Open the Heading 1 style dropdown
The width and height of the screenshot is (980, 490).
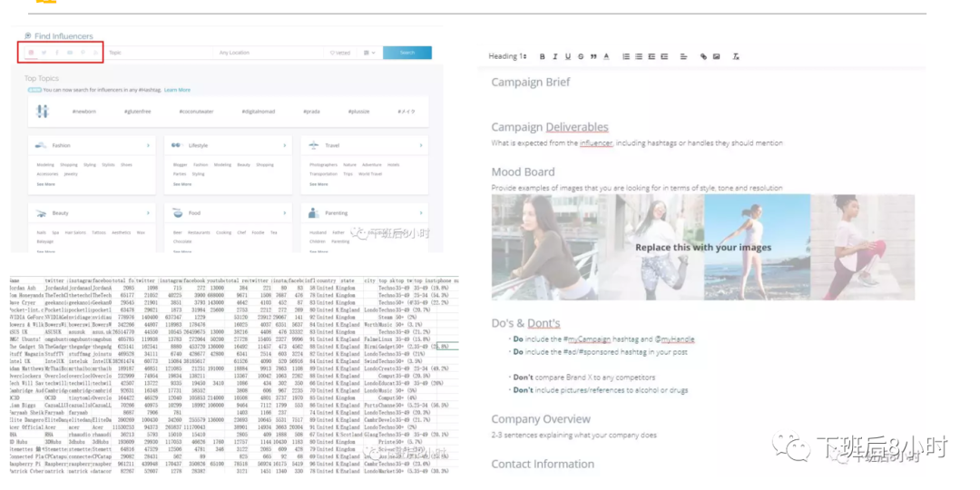tap(508, 56)
